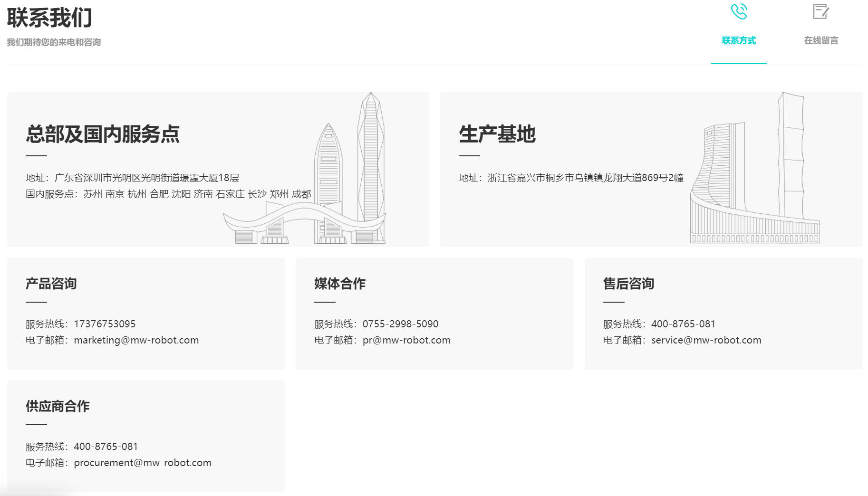Click the 媒体合作 card title
The width and height of the screenshot is (868, 496).
[339, 284]
